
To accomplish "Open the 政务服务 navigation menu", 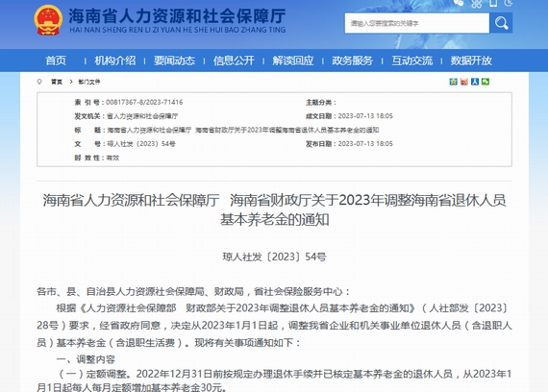I will (352, 61).
